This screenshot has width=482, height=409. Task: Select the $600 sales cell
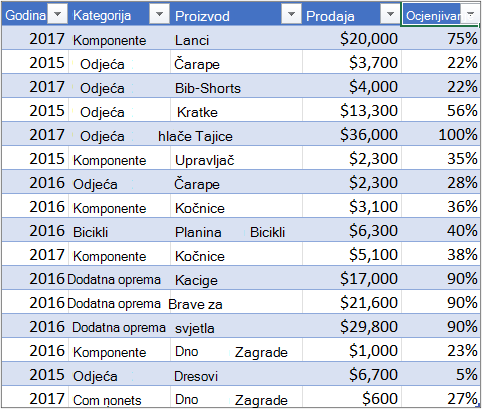point(352,397)
